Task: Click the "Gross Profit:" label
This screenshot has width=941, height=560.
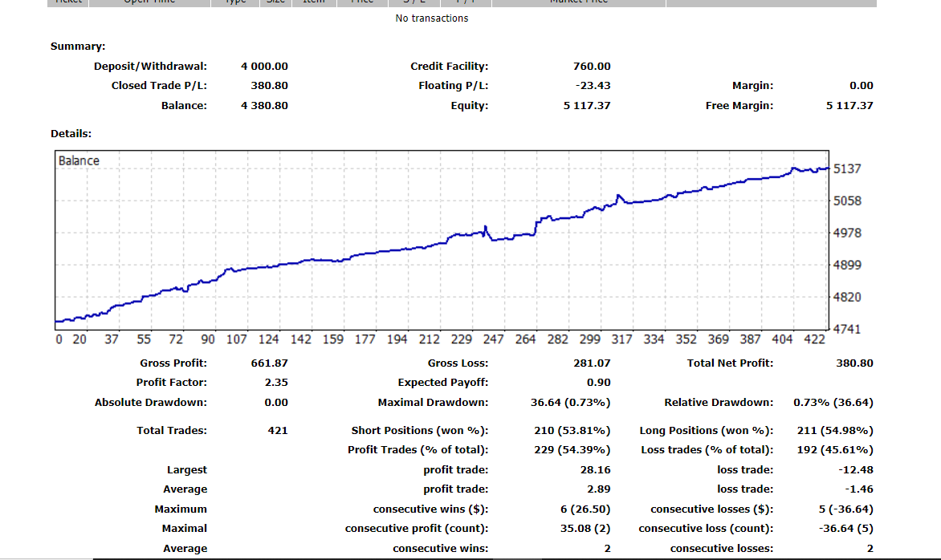Action: tap(173, 363)
